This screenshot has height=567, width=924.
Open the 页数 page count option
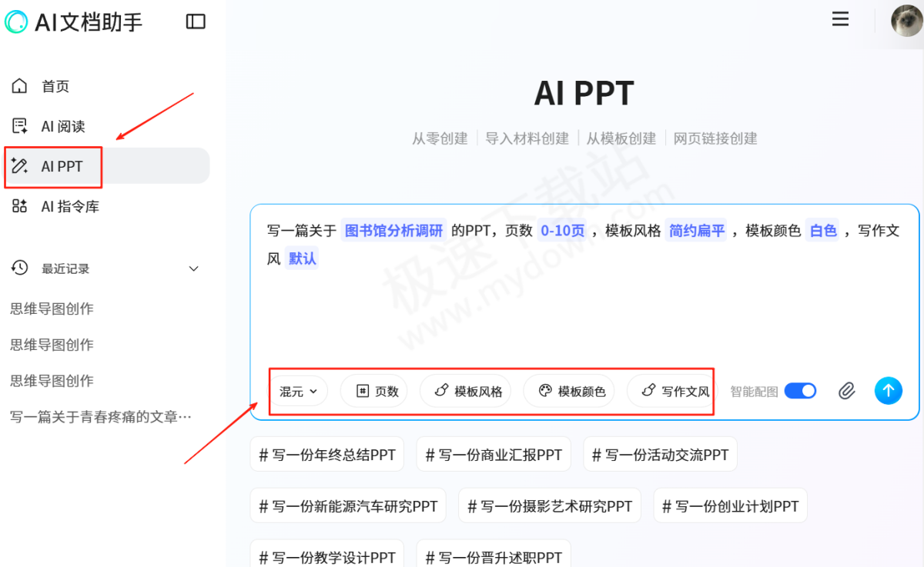(x=373, y=391)
